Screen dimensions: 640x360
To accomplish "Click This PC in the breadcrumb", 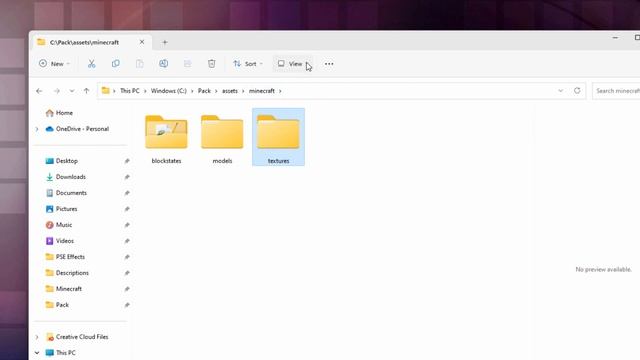I will [x=130, y=91].
